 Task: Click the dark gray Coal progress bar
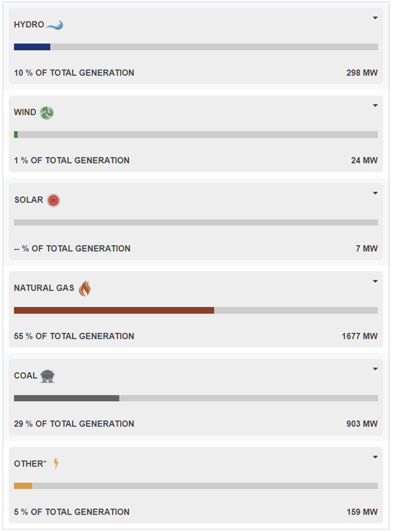(x=67, y=398)
